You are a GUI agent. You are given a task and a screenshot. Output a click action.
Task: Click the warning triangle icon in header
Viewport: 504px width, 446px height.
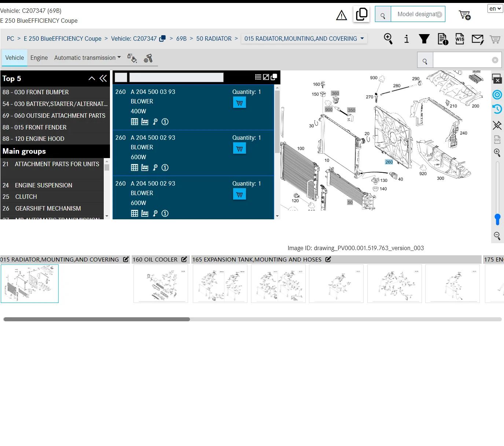point(341,15)
